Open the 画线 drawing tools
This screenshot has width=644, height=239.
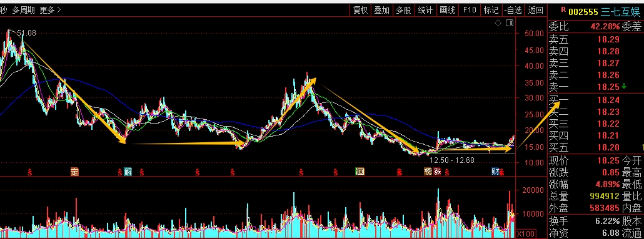(x=447, y=10)
